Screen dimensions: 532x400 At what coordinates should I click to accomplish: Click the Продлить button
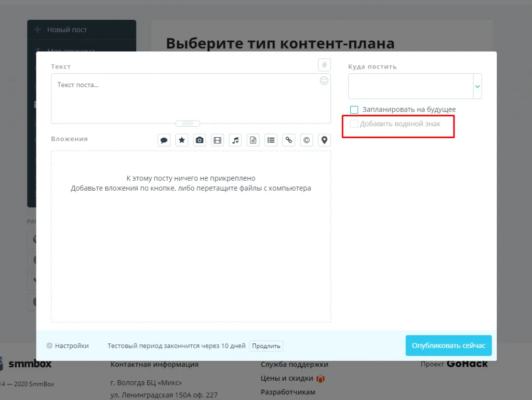[x=266, y=346]
